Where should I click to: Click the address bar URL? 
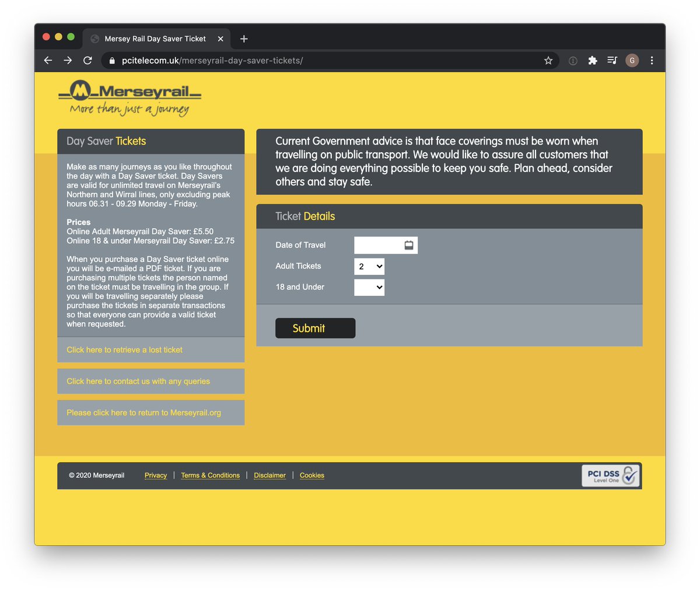coord(212,61)
